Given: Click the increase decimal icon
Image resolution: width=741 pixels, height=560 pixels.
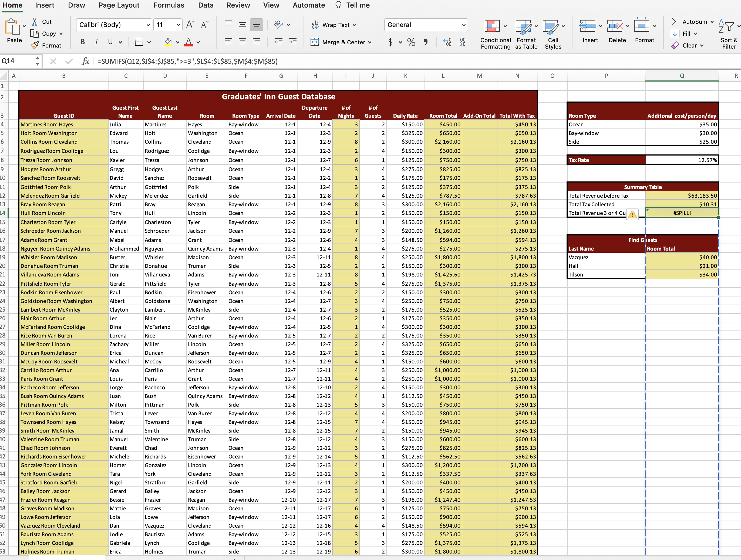Looking at the screenshot, I should click(447, 42).
